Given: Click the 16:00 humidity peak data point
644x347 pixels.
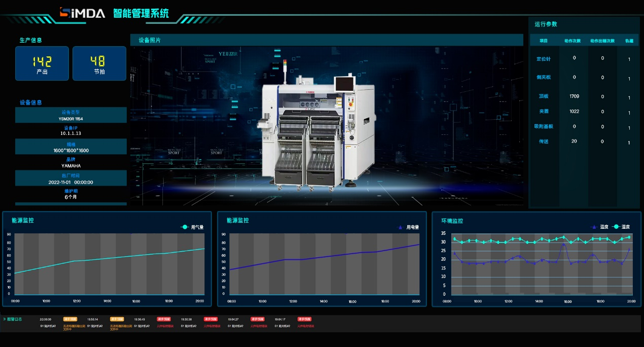Looking at the screenshot, I should (x=563, y=245).
